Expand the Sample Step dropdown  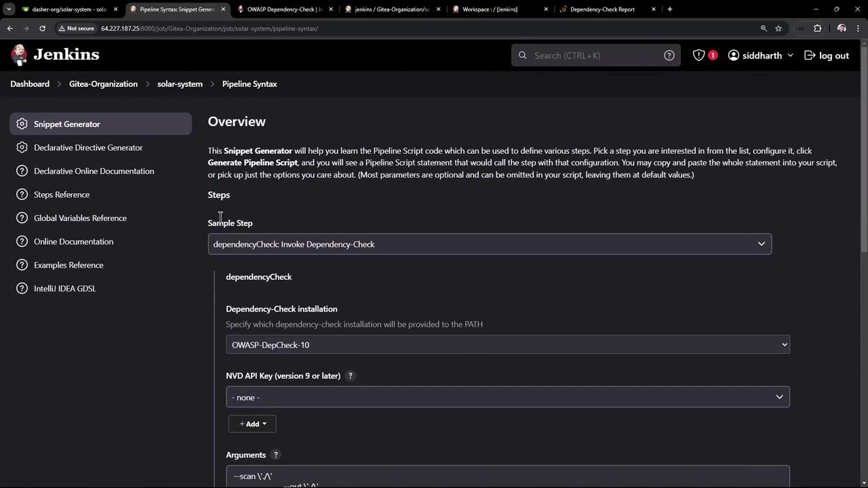coord(489,244)
